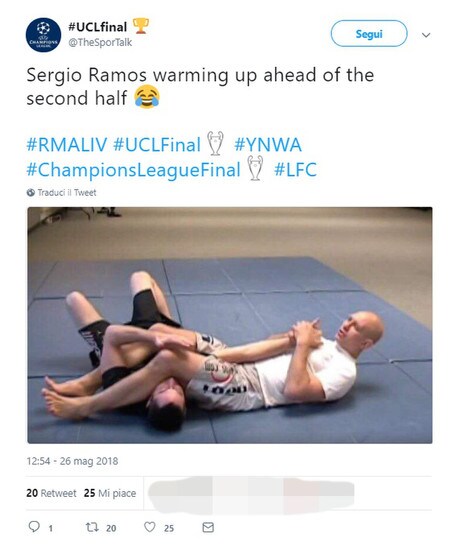Open the #UCLfinal display name
This screenshot has width=459, height=550.
click(x=97, y=27)
